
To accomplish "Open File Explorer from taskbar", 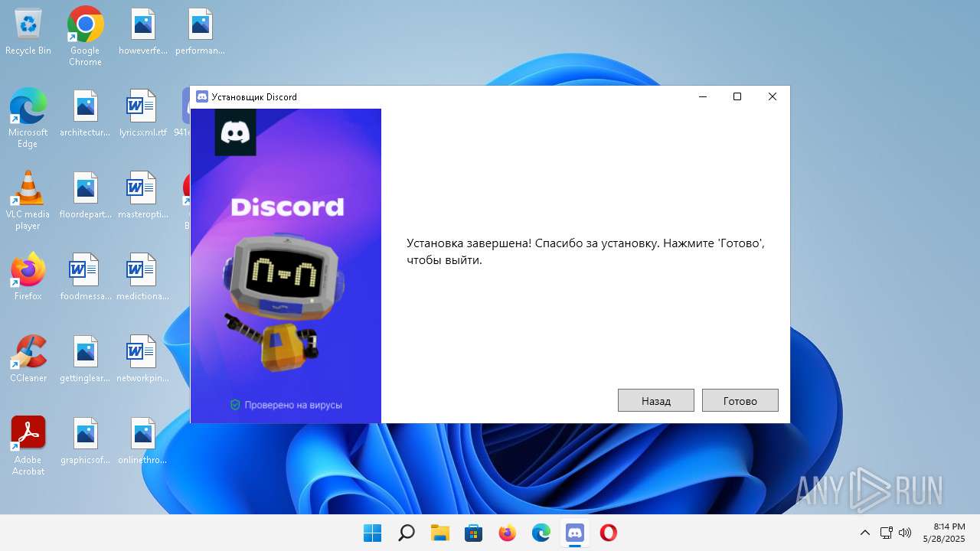I will (440, 533).
